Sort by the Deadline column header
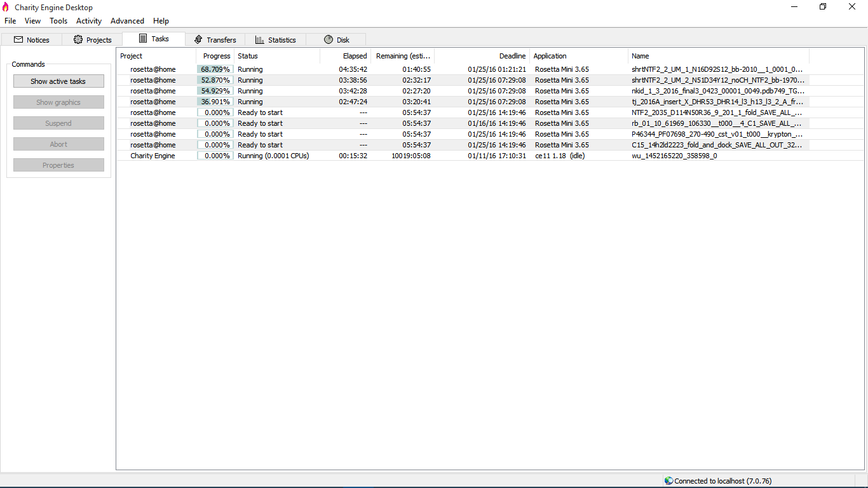Image resolution: width=868 pixels, height=488 pixels. tap(482, 56)
